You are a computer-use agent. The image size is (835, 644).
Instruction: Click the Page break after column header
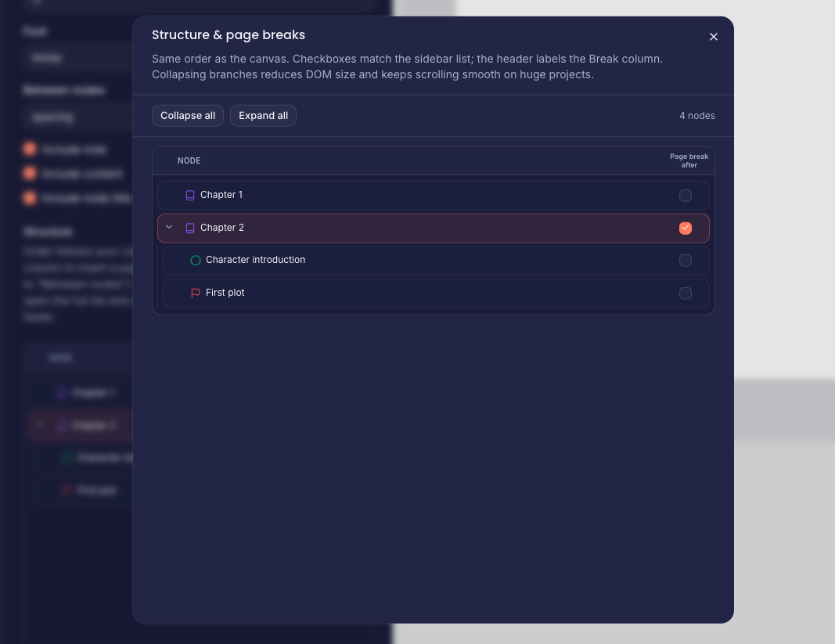coord(689,160)
